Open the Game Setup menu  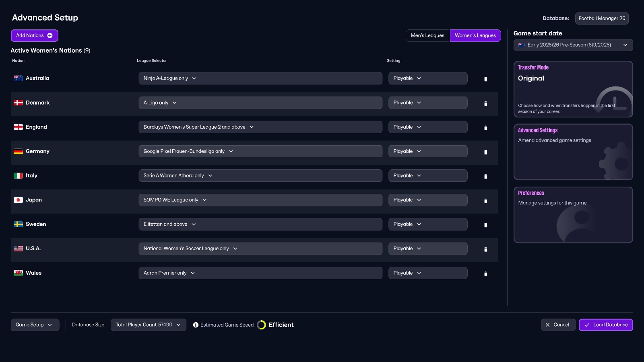[x=35, y=325]
